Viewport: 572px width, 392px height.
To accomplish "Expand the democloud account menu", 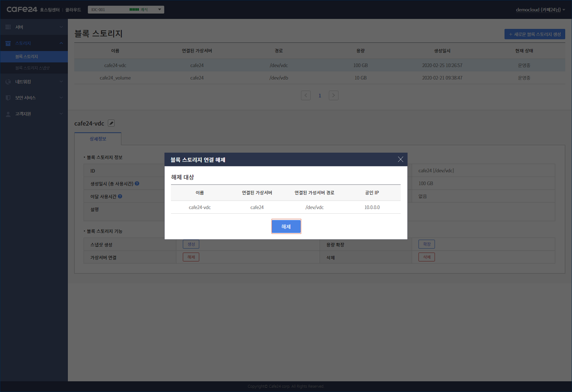I will (540, 10).
